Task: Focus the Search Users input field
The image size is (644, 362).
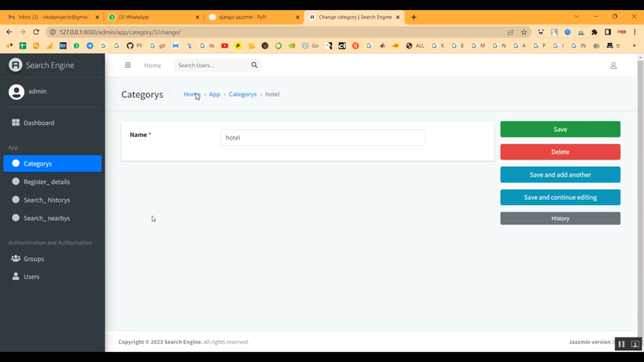Action: (211, 65)
